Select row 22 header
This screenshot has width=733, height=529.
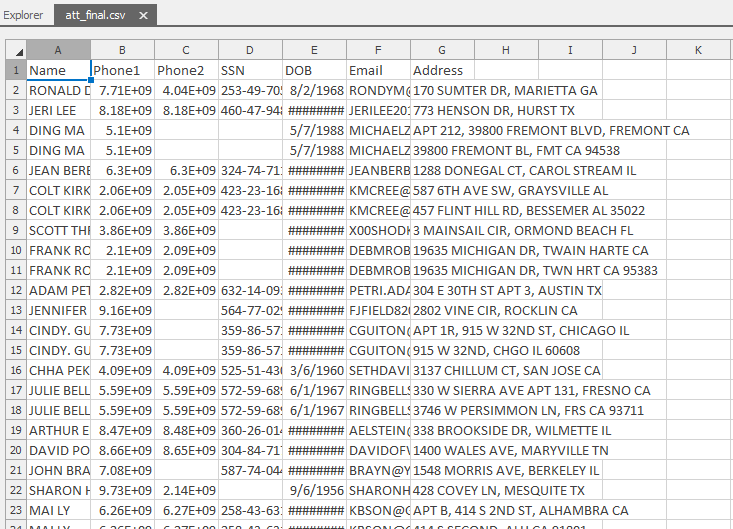coord(15,490)
